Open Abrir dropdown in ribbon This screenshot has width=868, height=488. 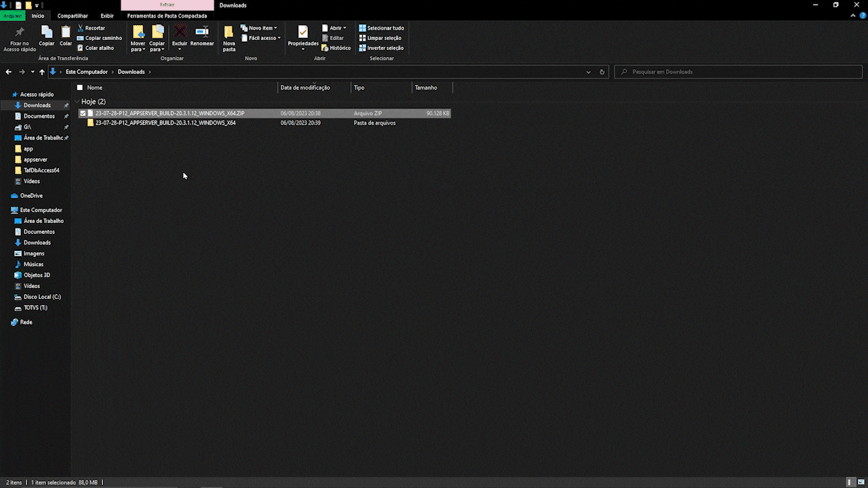pos(334,28)
